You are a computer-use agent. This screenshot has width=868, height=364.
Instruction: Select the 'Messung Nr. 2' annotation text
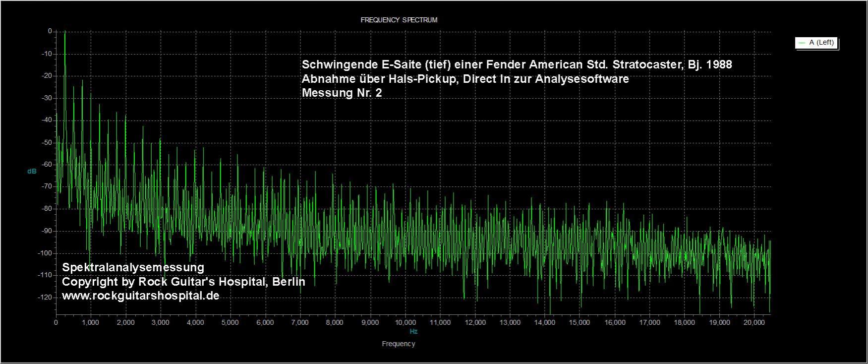point(342,93)
